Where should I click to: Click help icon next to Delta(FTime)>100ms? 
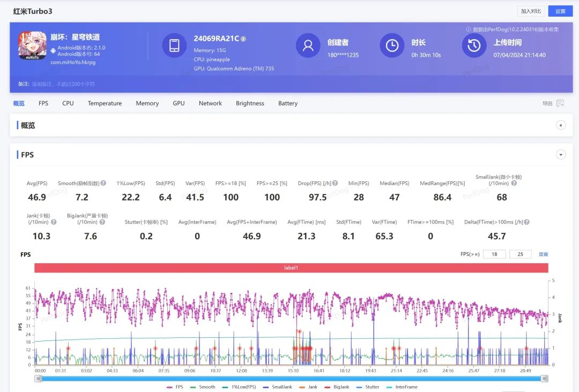pos(526,222)
